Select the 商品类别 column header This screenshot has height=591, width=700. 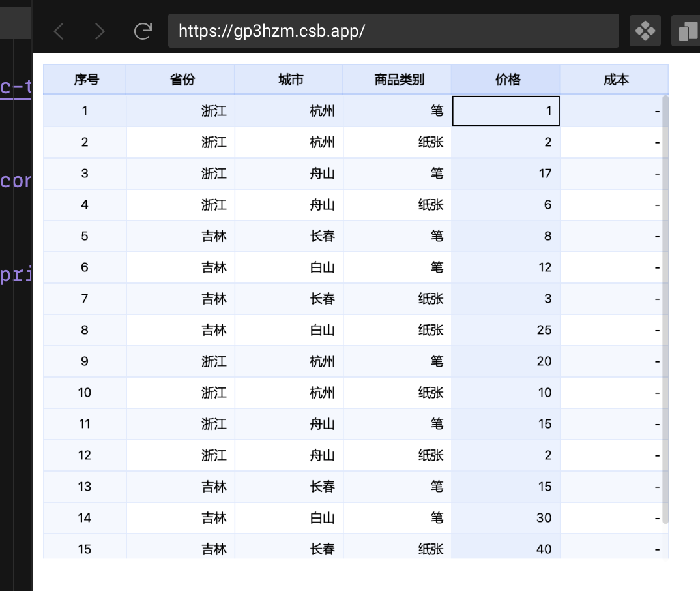396,79
